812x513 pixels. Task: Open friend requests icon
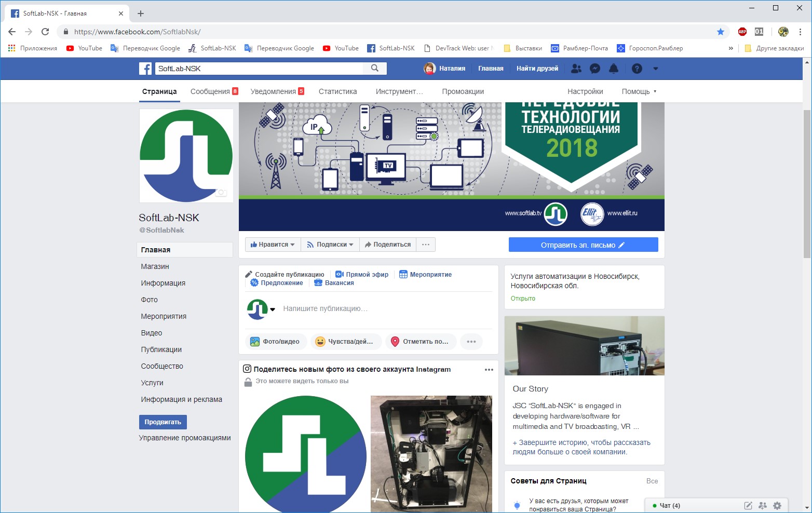click(576, 69)
